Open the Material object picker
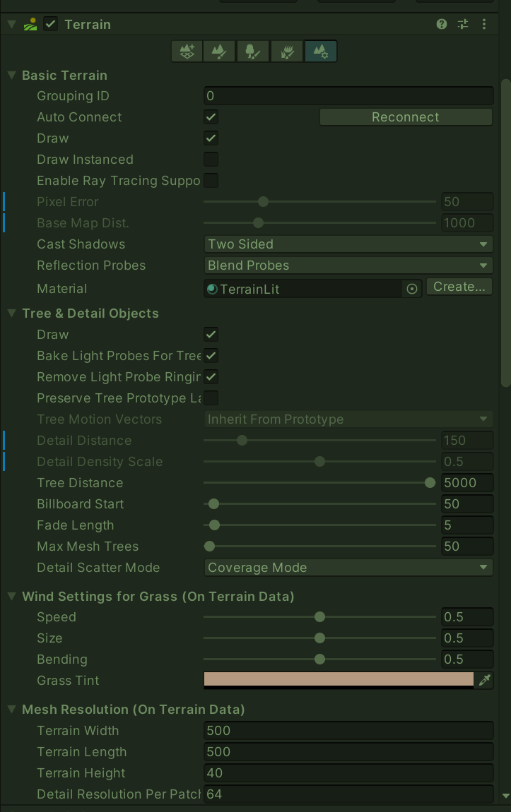The width and height of the screenshot is (511, 812). pyautogui.click(x=412, y=288)
